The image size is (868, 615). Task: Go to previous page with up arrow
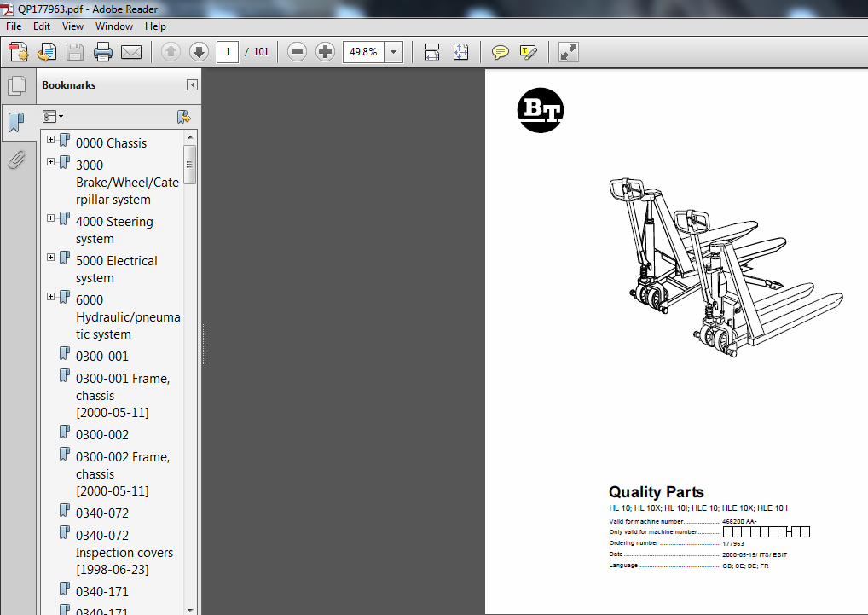click(171, 52)
